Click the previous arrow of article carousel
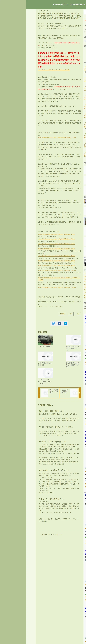This screenshot has width=86, height=644. (39, 393)
